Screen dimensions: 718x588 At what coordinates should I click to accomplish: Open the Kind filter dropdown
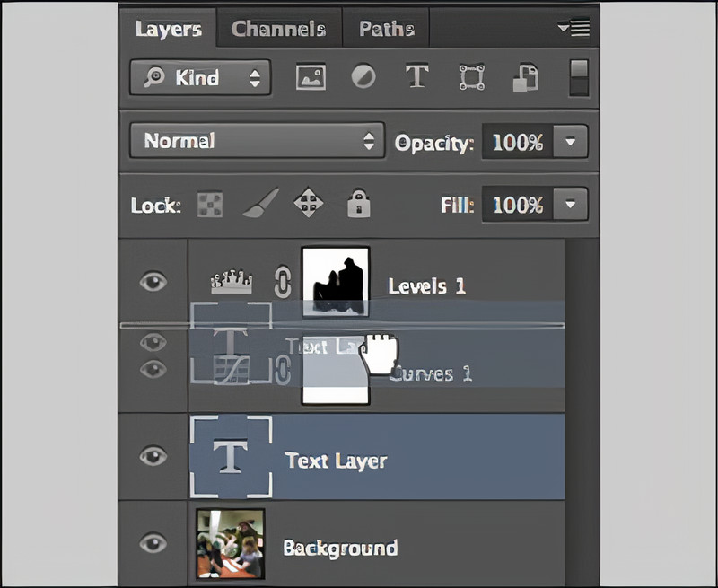coord(199,78)
